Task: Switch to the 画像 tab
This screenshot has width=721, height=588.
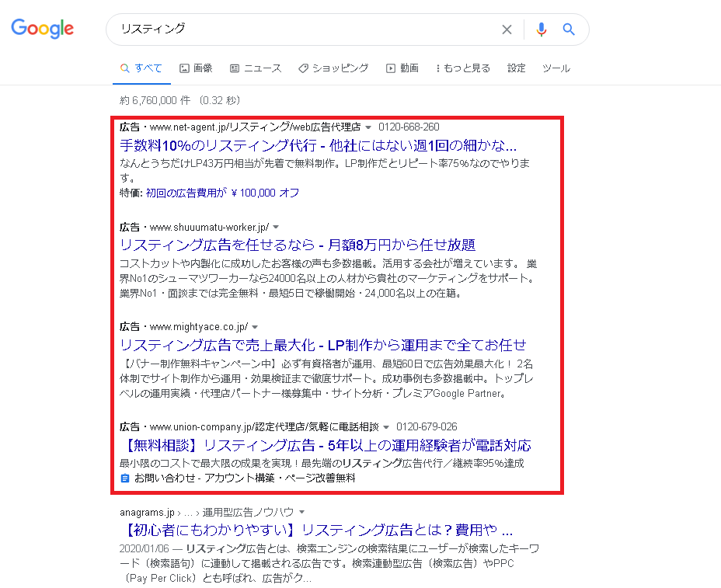Action: 196,68
